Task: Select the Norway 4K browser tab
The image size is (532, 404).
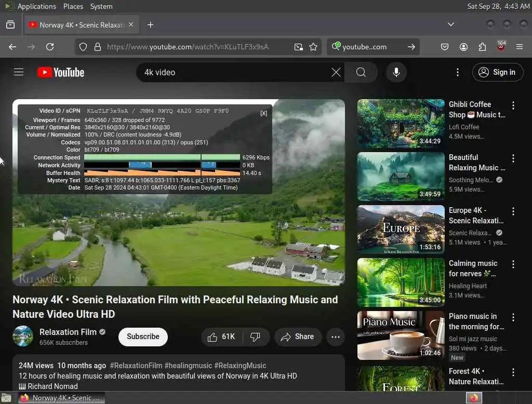Action: tap(82, 25)
